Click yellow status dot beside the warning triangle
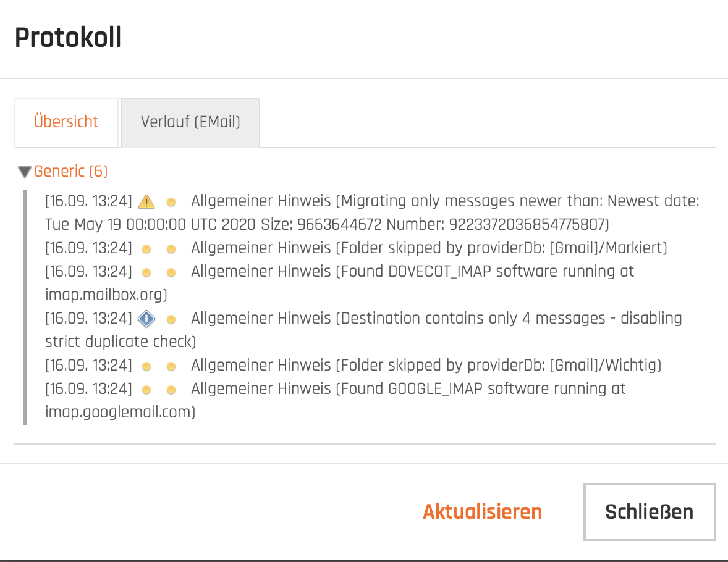 coord(171,202)
